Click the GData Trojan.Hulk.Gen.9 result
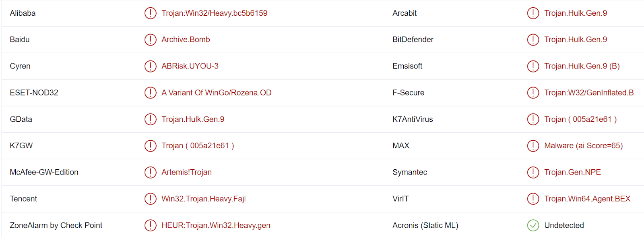This screenshot has width=644, height=237. point(193,119)
